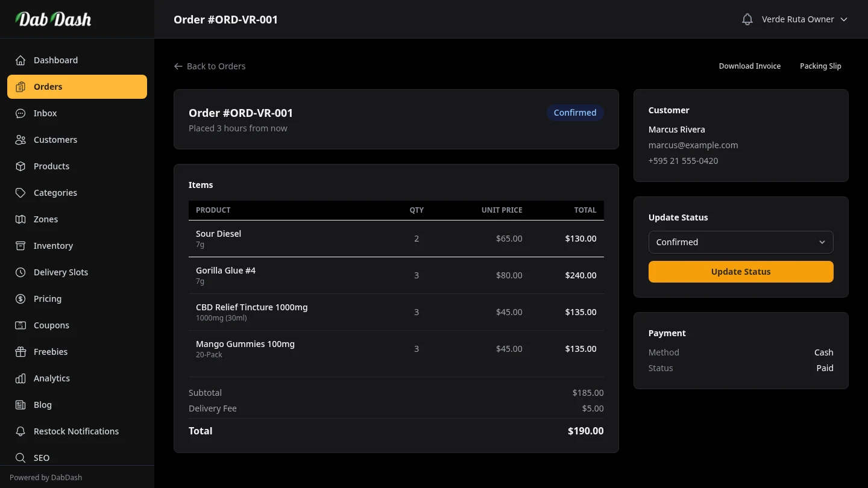Expand the Verde Ruta Owner account menu
868x488 pixels.
point(805,19)
